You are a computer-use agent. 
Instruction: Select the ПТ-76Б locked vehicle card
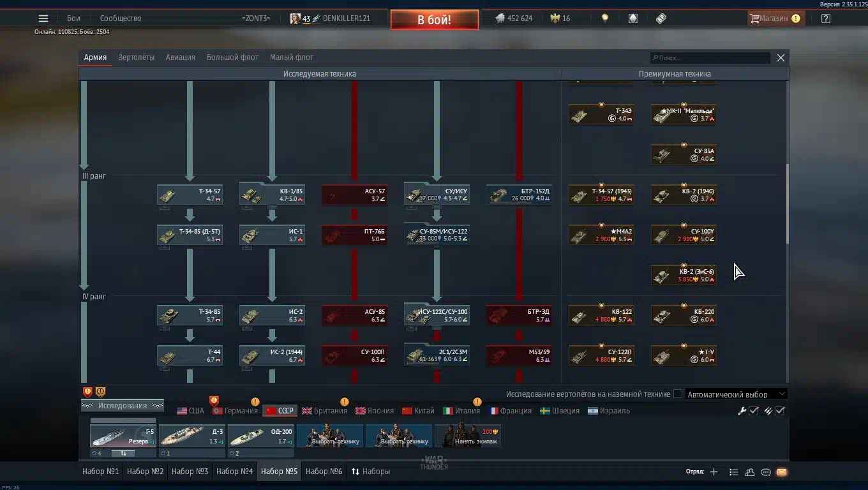(354, 235)
